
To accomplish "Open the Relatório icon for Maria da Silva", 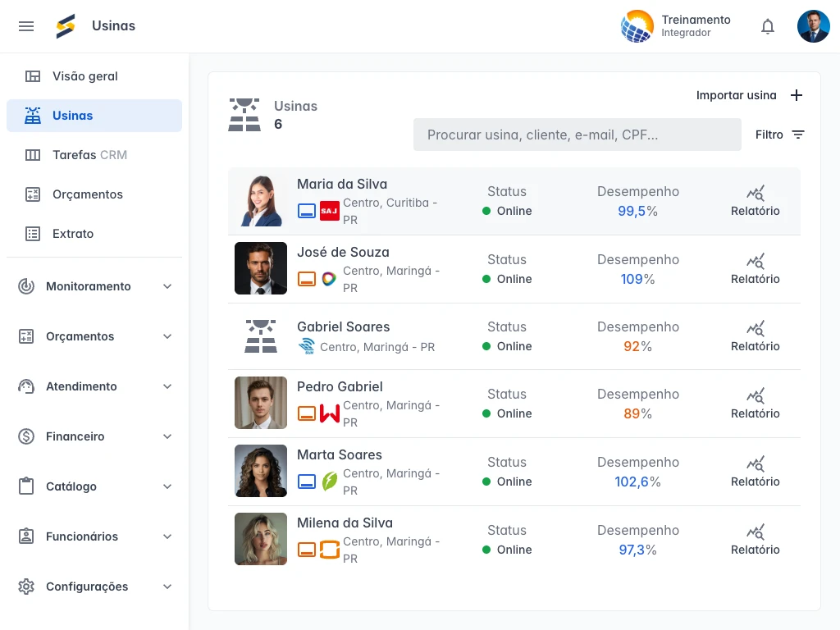I will [755, 192].
